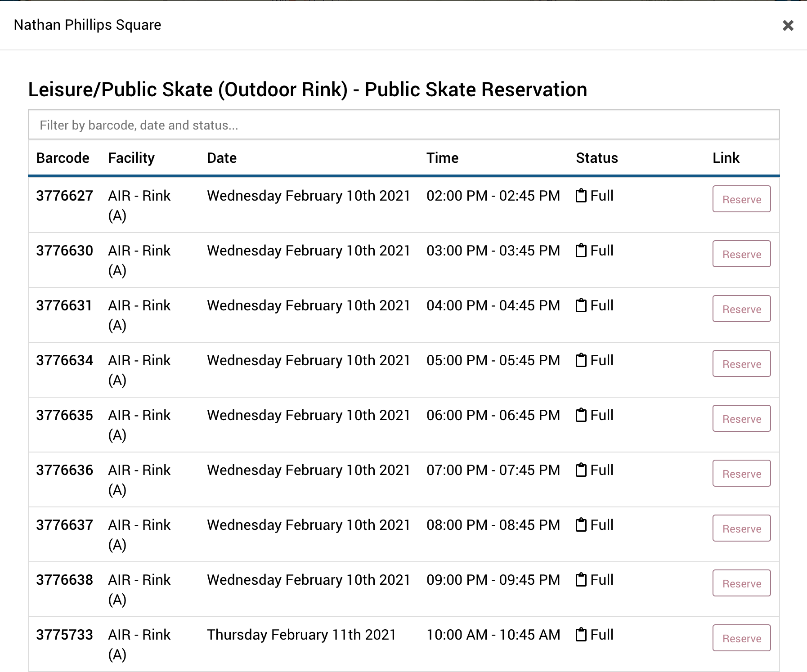Image resolution: width=807 pixels, height=672 pixels.
Task: Click clipboard icon for barcode 3776631 status
Action: coord(581,305)
